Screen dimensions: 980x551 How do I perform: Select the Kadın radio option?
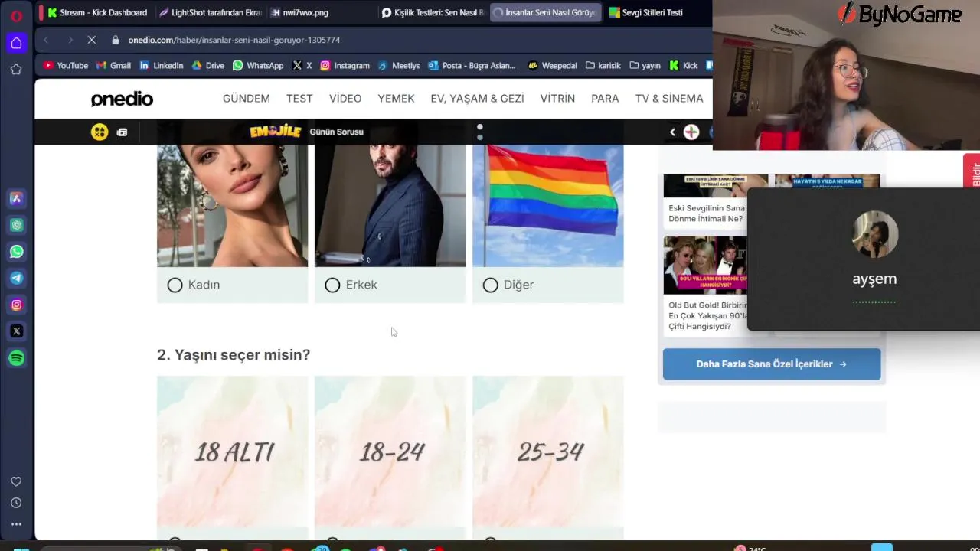pos(175,285)
